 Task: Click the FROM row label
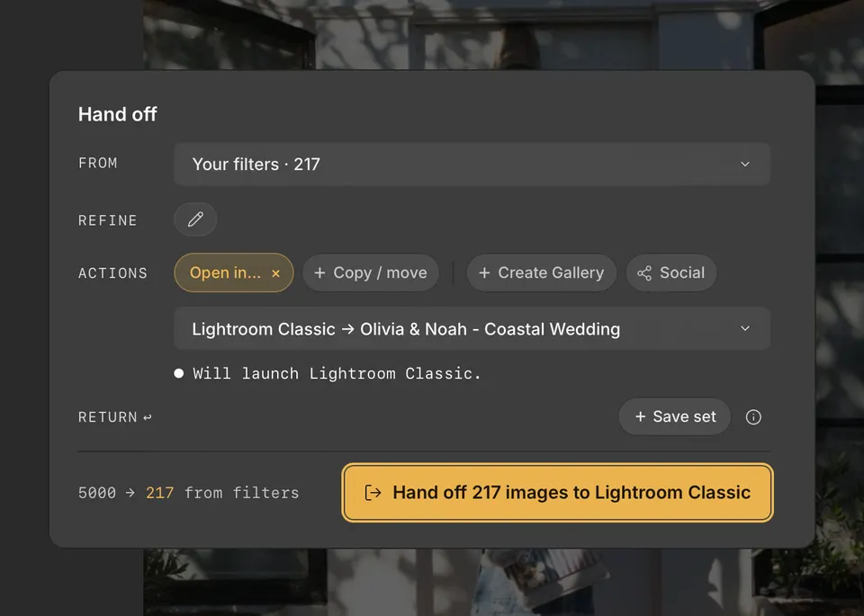pyautogui.click(x=97, y=164)
